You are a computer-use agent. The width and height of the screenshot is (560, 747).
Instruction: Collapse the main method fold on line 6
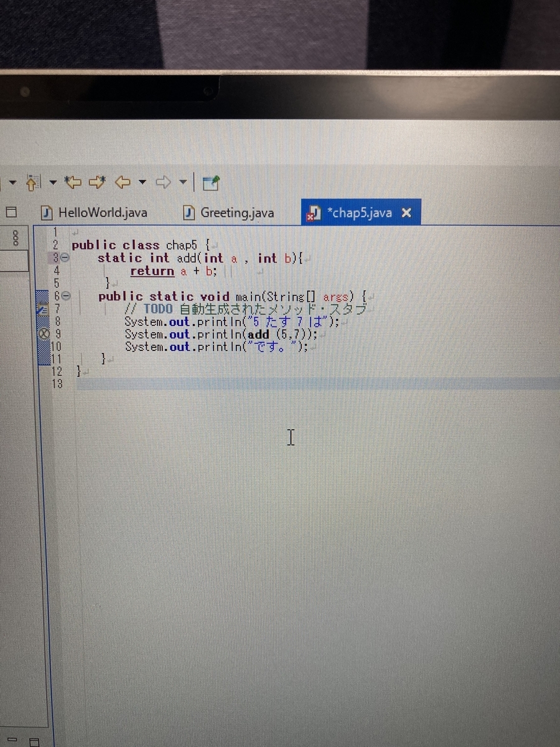(x=66, y=296)
